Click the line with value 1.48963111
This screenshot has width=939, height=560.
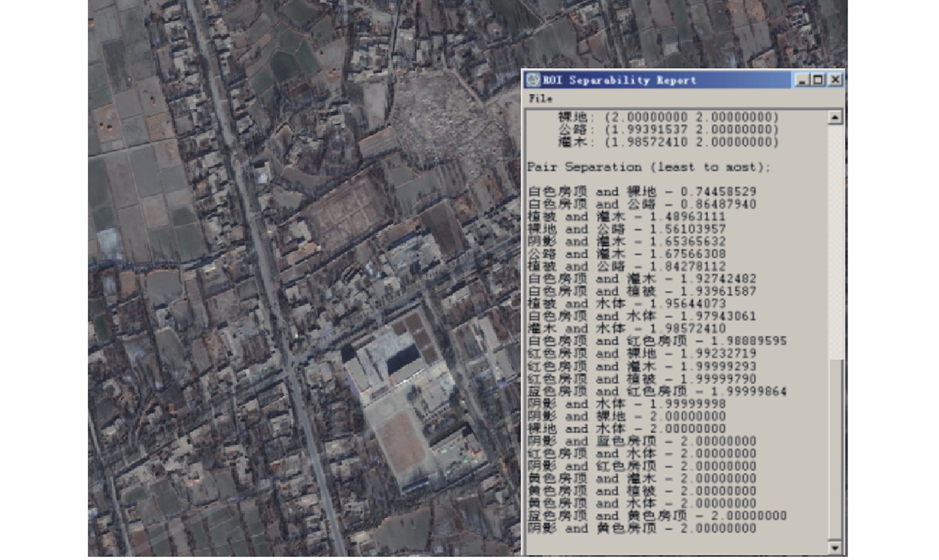[626, 217]
